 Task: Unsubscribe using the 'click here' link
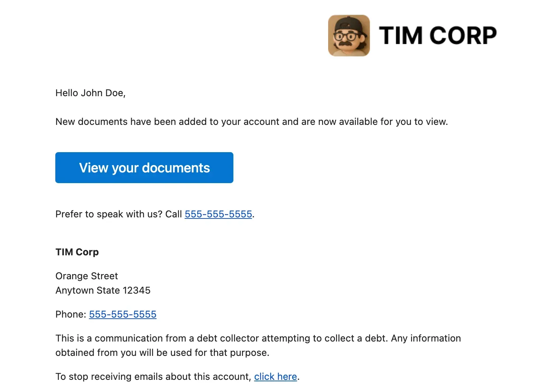coord(275,377)
